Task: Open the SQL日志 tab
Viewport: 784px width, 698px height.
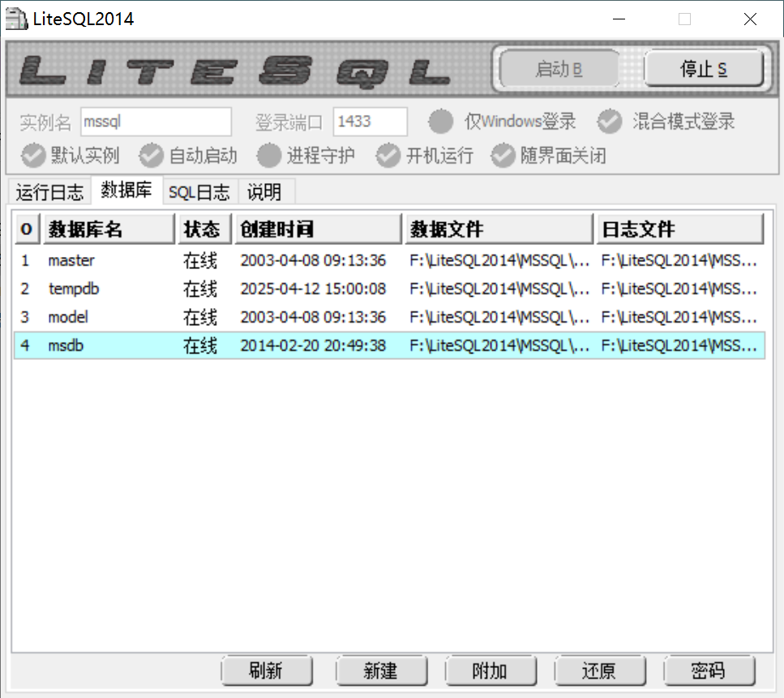Action: pyautogui.click(x=199, y=192)
